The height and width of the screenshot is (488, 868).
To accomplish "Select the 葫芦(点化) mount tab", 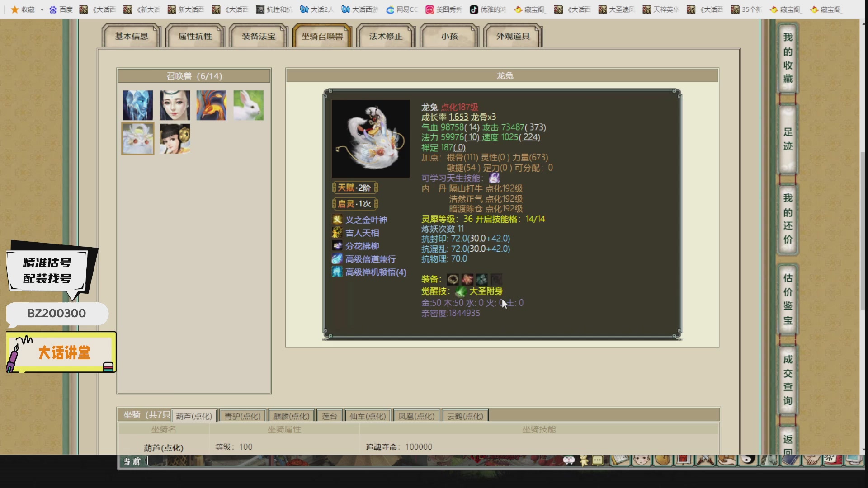I will click(194, 416).
